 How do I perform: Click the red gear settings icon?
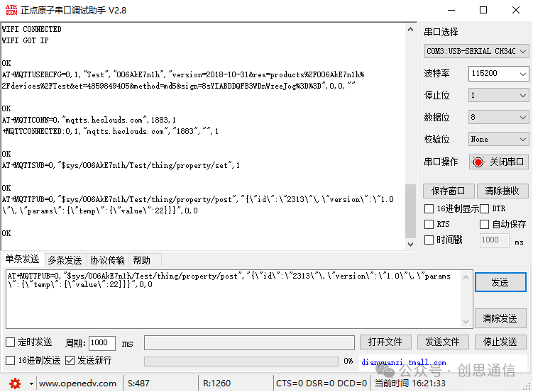[15, 383]
